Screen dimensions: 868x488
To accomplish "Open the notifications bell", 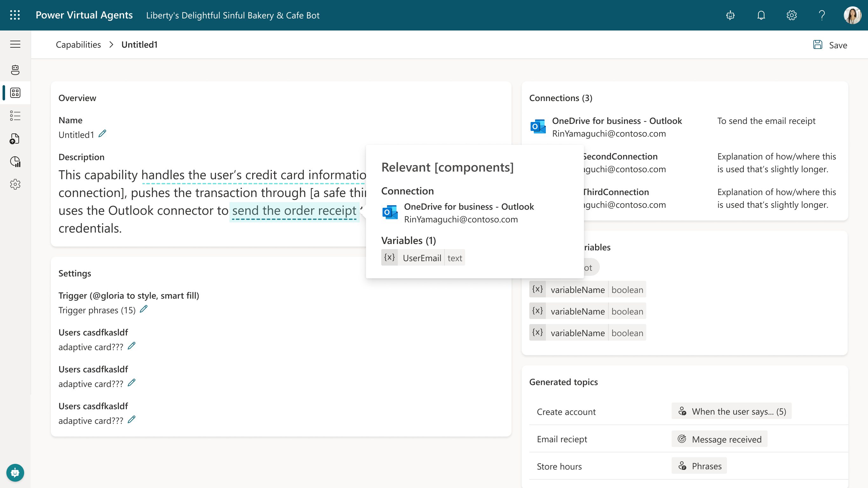I will coord(761,15).
